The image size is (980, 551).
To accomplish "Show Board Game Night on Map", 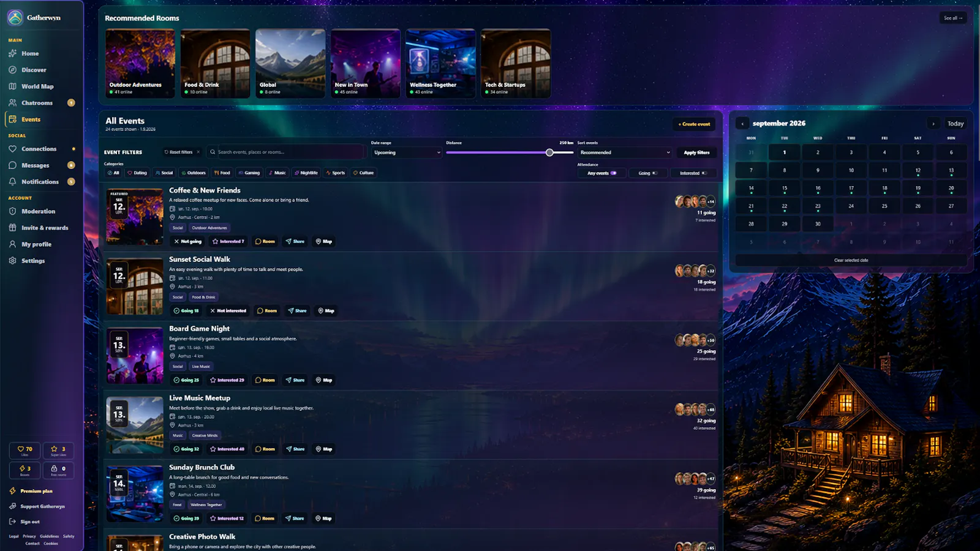I will tap(324, 380).
